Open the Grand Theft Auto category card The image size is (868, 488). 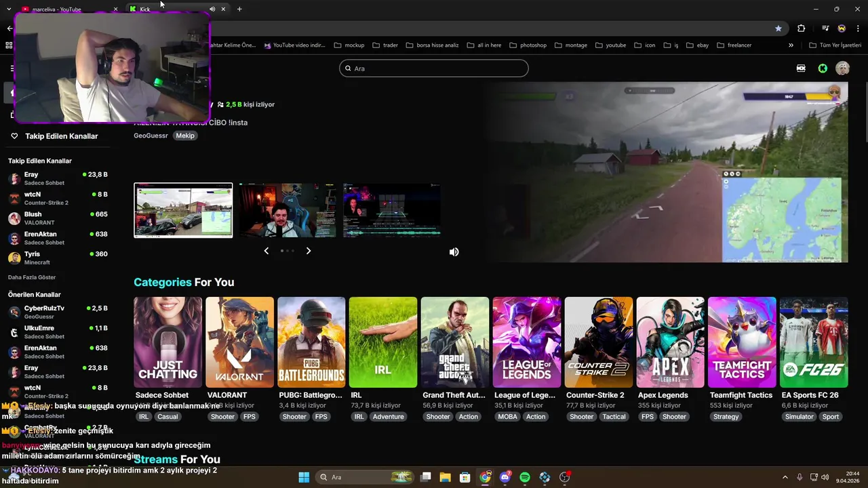click(x=454, y=342)
